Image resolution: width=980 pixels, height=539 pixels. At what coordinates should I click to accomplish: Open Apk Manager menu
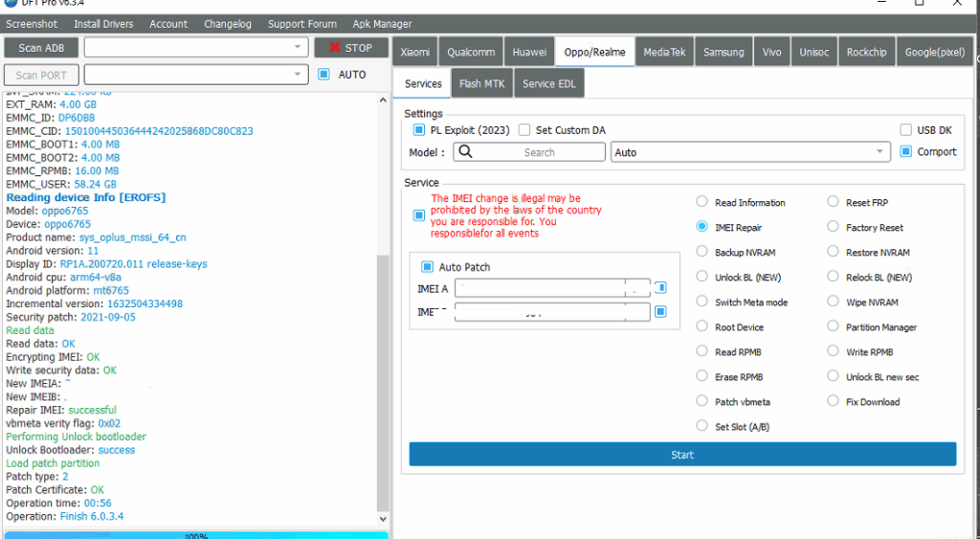(x=382, y=24)
